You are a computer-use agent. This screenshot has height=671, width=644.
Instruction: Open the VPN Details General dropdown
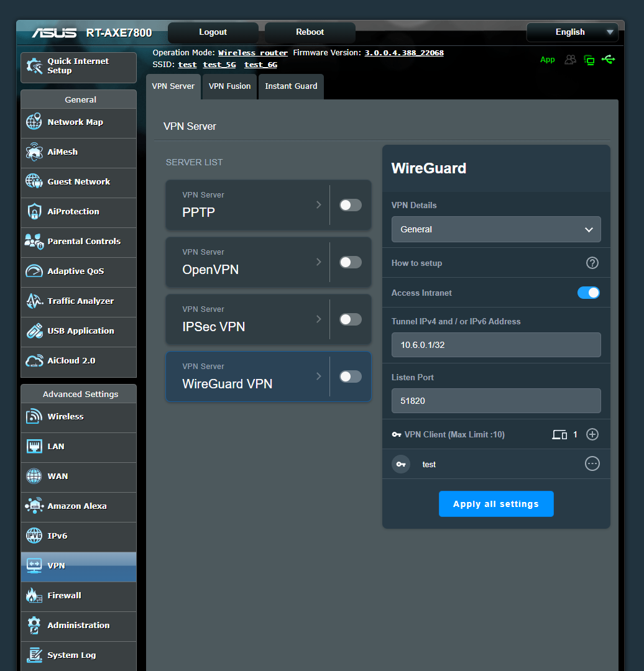tap(496, 229)
